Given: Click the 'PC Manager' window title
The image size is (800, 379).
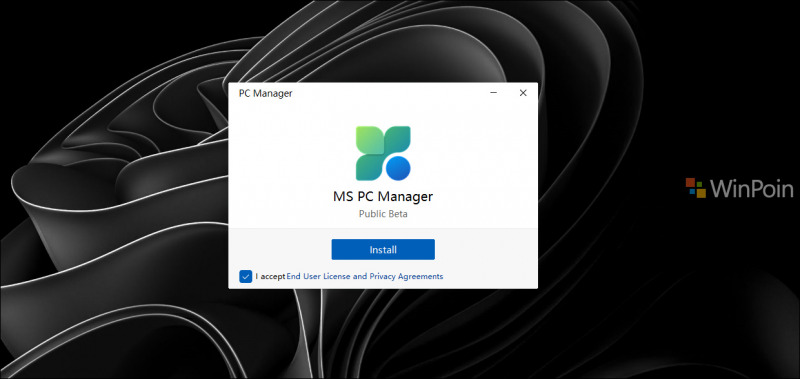Looking at the screenshot, I should [x=265, y=93].
